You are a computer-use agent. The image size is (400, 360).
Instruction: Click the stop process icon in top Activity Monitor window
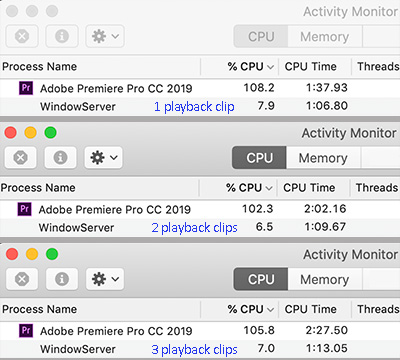[x=22, y=36]
